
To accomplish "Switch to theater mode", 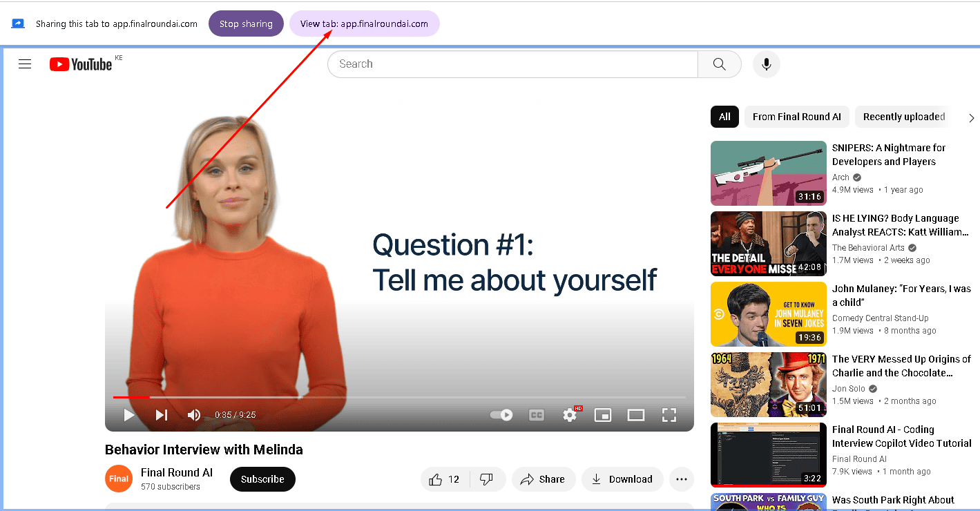I will pyautogui.click(x=636, y=414).
